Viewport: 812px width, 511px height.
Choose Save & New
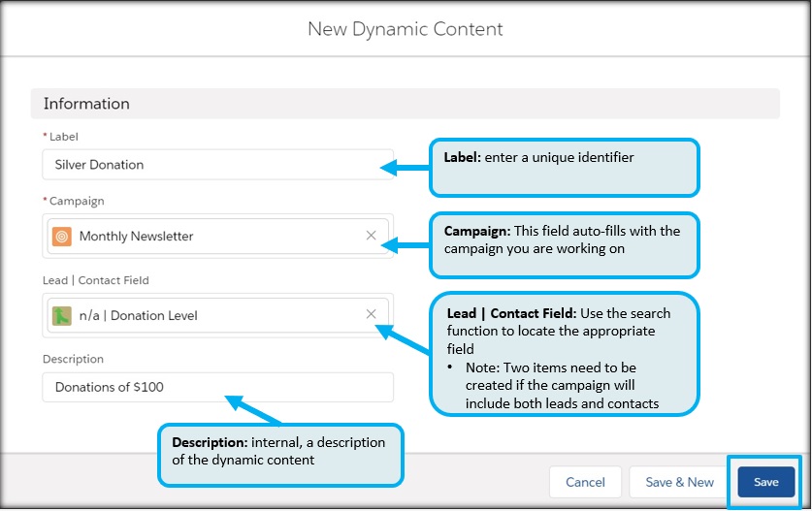pos(679,482)
